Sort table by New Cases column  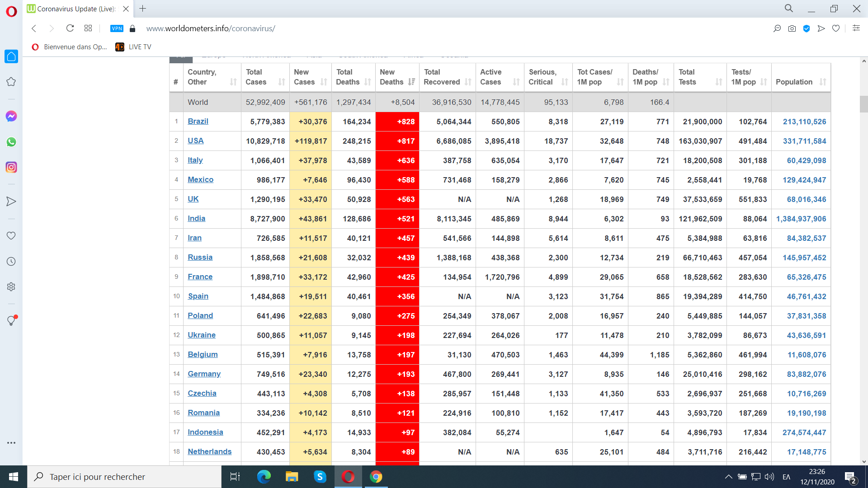(311, 77)
